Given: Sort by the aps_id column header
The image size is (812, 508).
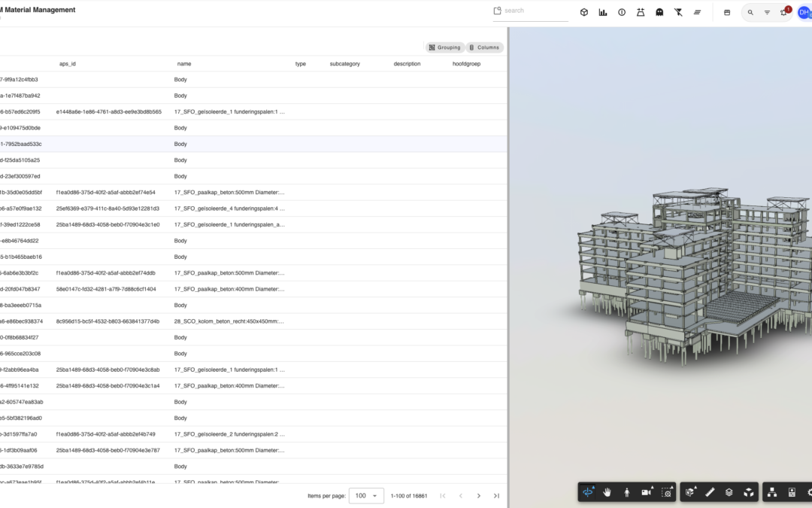Looking at the screenshot, I should (68, 64).
